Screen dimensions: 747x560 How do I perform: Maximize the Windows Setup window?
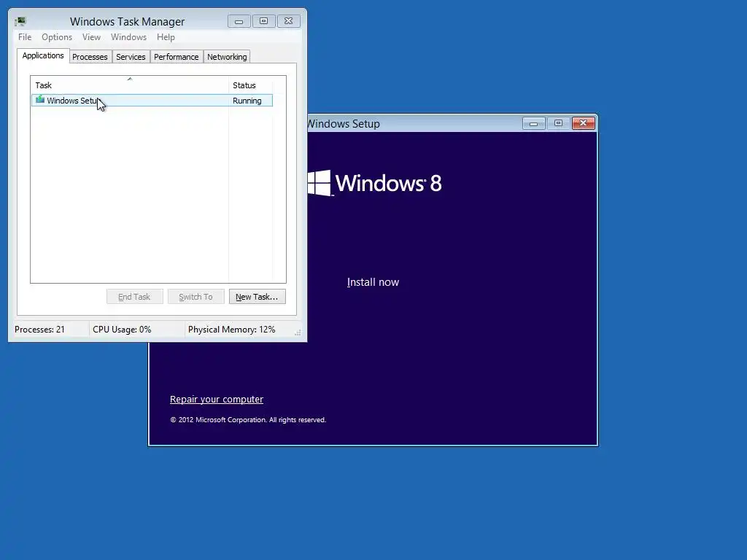[558, 123]
